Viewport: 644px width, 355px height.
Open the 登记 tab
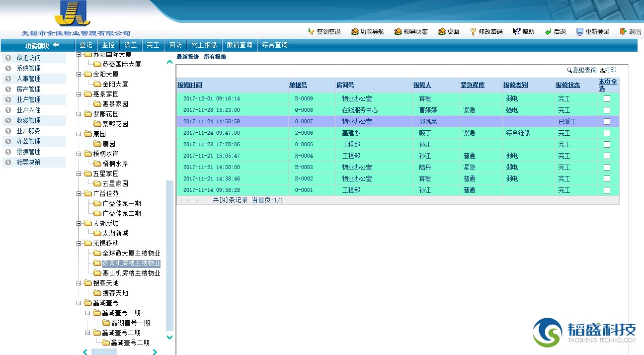86,45
